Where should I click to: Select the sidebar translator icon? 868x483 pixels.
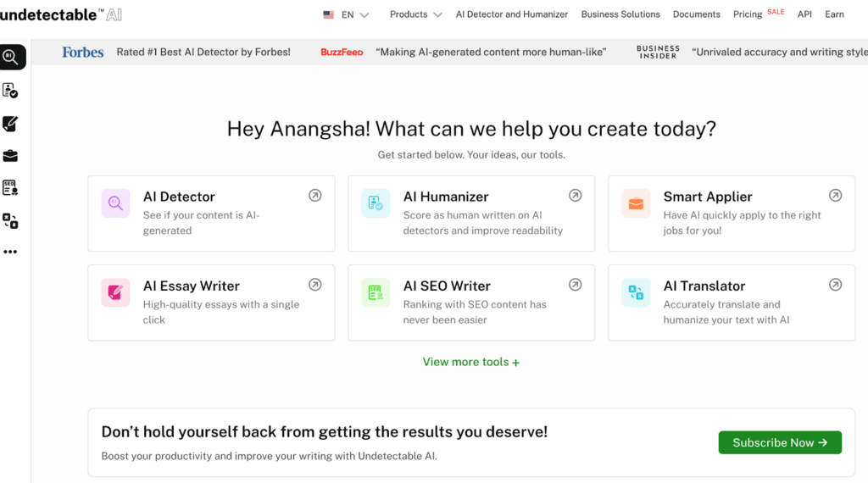point(10,220)
